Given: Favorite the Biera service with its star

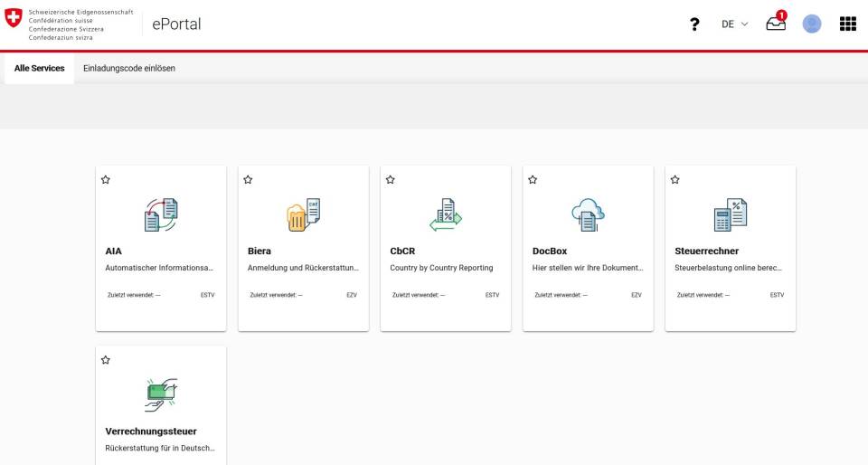Looking at the screenshot, I should click(x=248, y=179).
